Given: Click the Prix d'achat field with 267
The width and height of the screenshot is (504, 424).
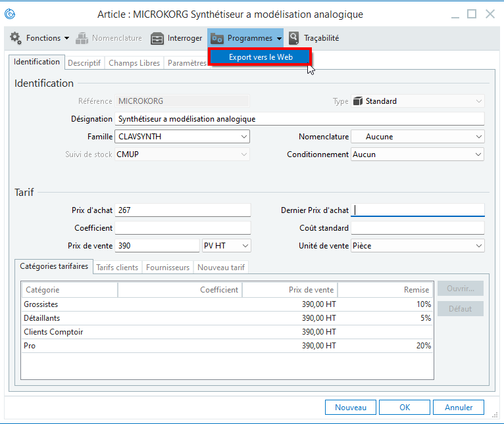Looking at the screenshot, I should click(x=182, y=210).
